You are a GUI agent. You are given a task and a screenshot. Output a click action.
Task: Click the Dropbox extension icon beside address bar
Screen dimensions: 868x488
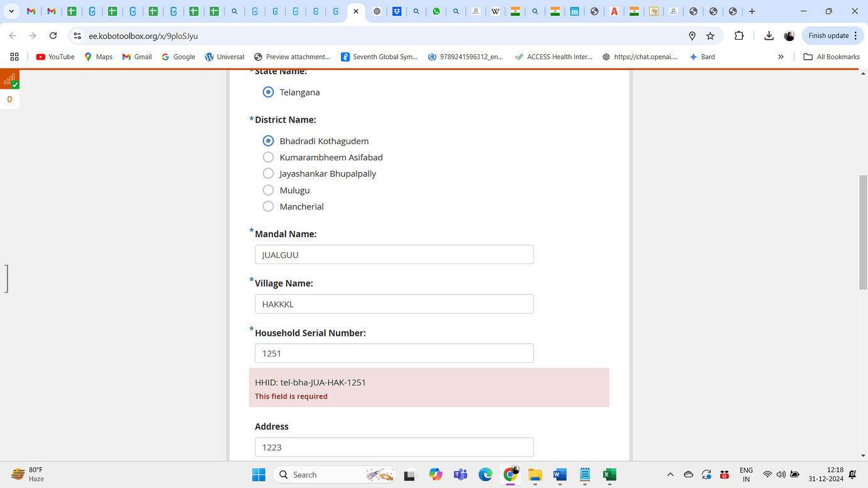click(x=397, y=11)
